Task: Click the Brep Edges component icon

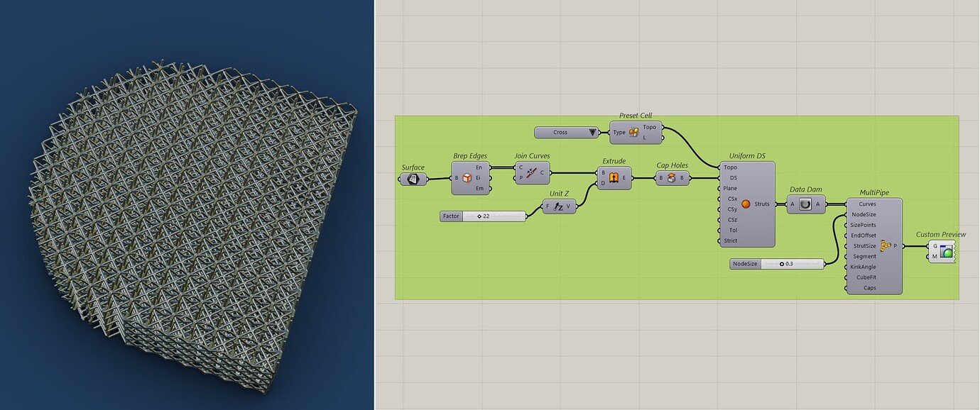Action: [x=466, y=179]
